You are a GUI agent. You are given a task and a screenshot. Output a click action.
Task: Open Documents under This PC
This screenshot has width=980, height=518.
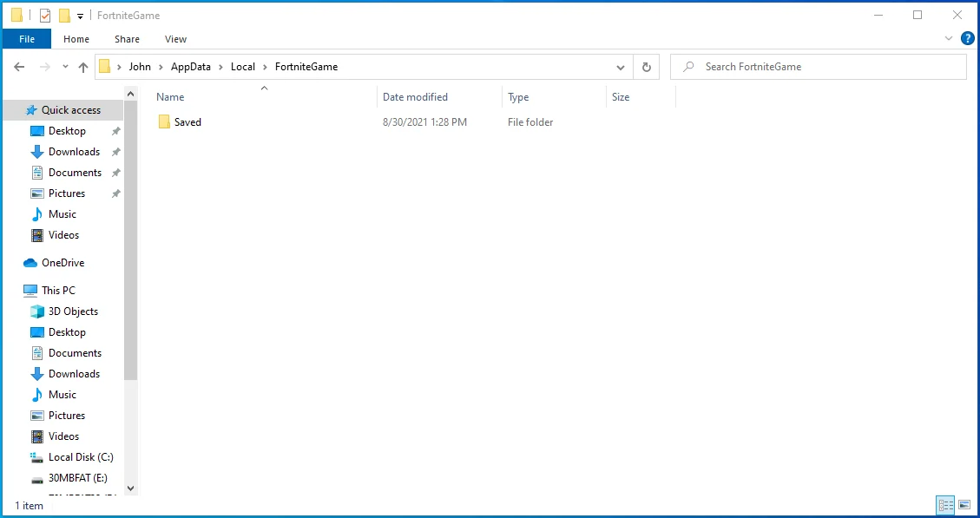(75, 353)
